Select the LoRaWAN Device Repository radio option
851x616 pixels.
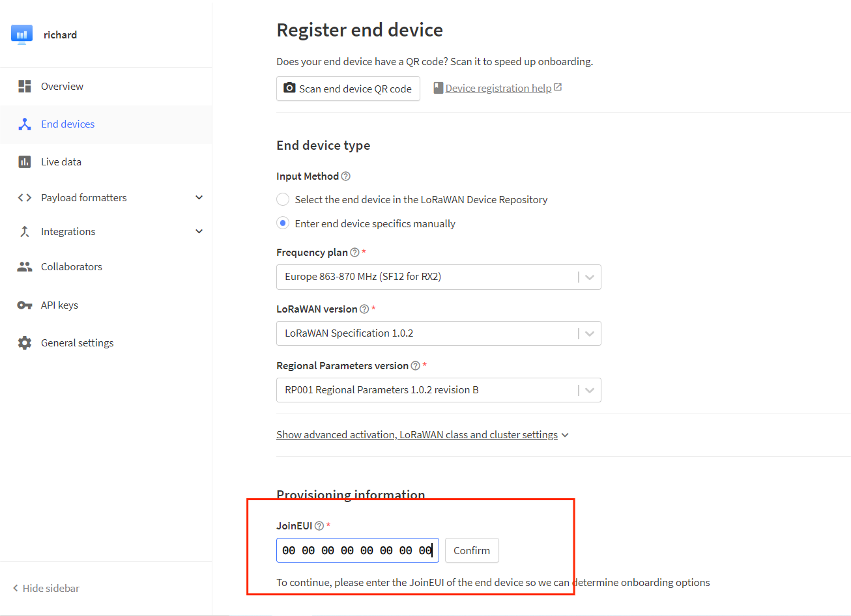283,200
